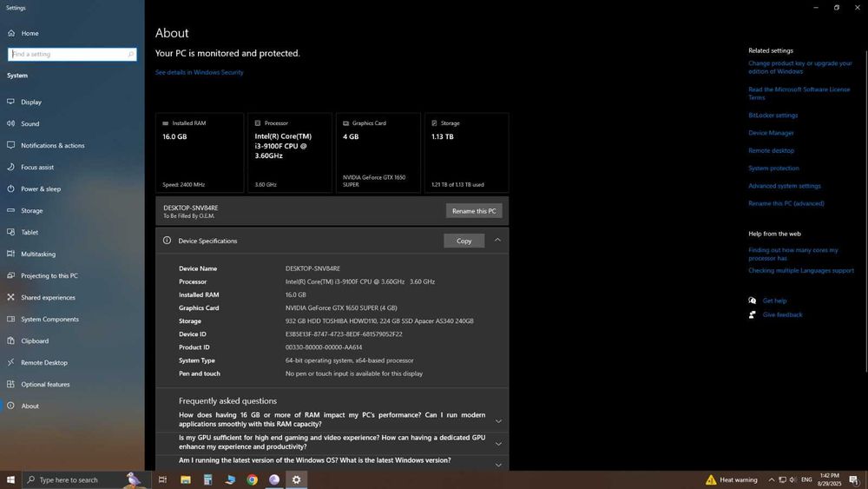Open Change product key or upgrade link
Image resolution: width=868 pixels, height=489 pixels.
(800, 67)
